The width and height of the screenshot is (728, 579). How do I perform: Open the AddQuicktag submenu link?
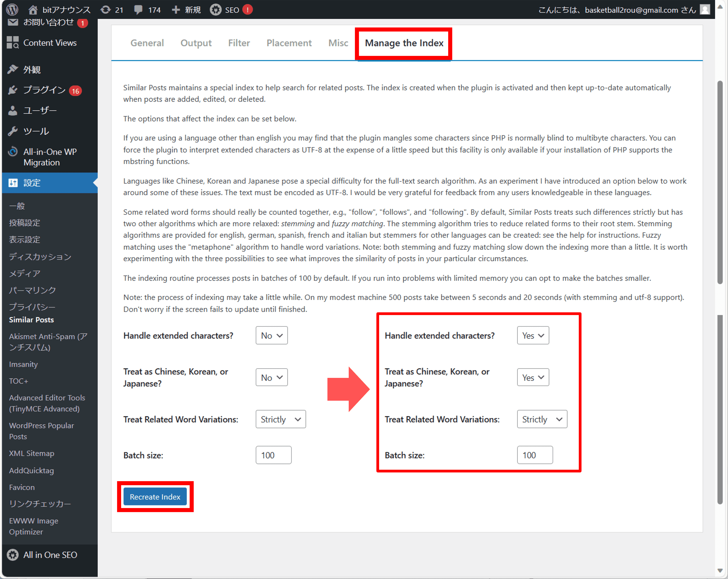31,470
